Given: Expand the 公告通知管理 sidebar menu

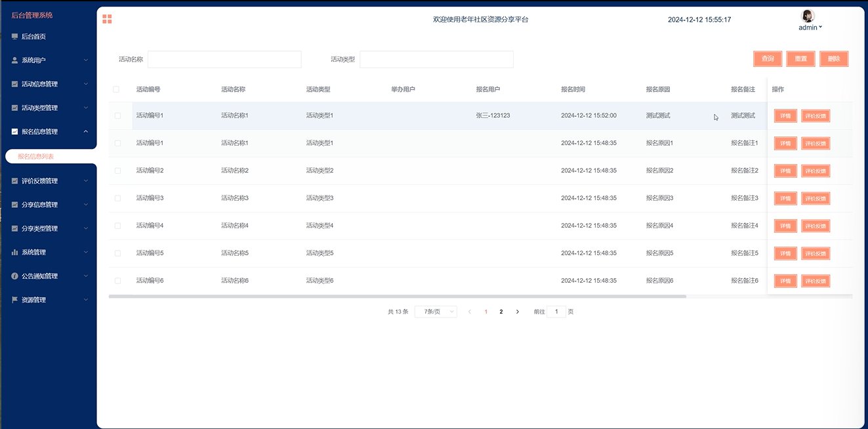Looking at the screenshot, I should coord(48,276).
